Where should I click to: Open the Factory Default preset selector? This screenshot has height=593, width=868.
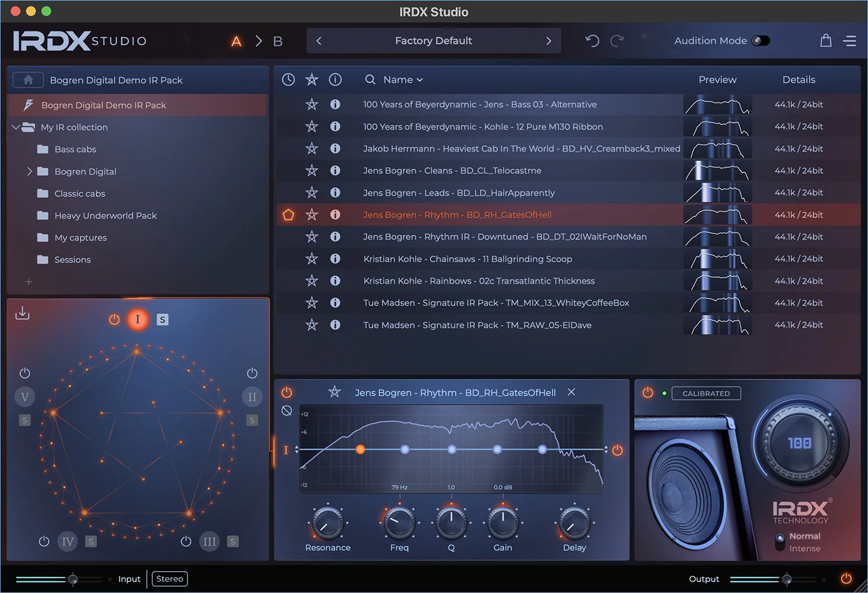tap(433, 40)
